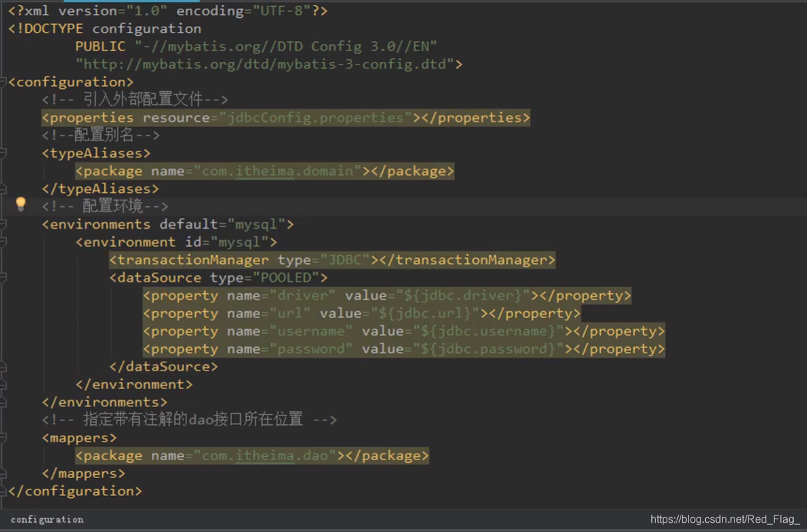Click the 引入外部配置文件 comment
807x532 pixels.
tap(135, 100)
